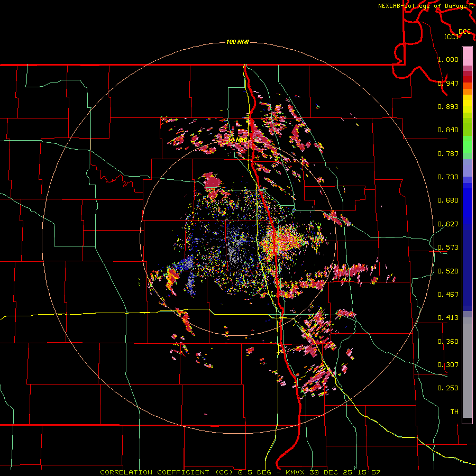Screen dimensions: 476x476
Task: Click the 0.893 scale value
Action: pyautogui.click(x=448, y=106)
